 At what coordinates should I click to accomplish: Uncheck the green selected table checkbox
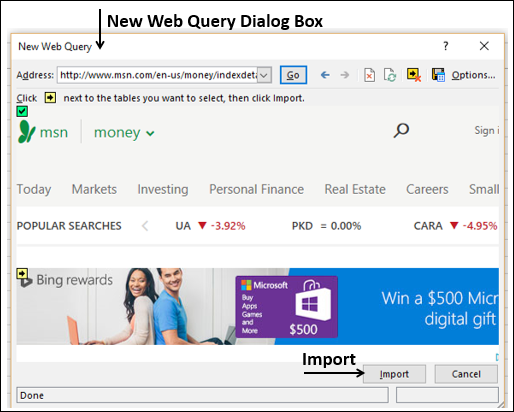pos(22,111)
